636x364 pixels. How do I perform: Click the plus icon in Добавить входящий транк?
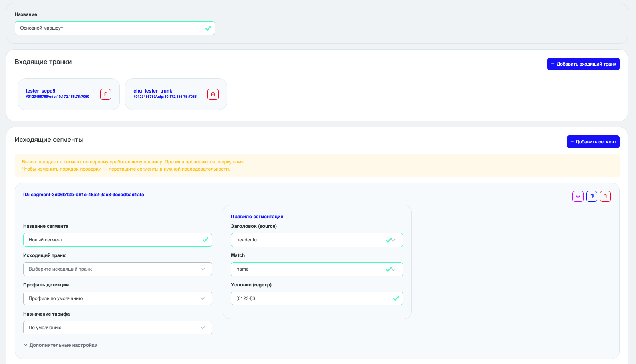pyautogui.click(x=553, y=64)
